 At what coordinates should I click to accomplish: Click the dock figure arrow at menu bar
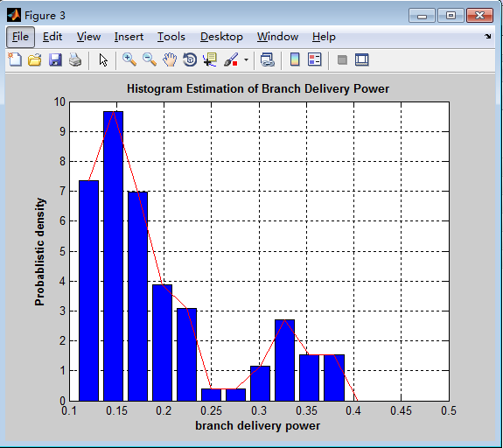coord(487,37)
